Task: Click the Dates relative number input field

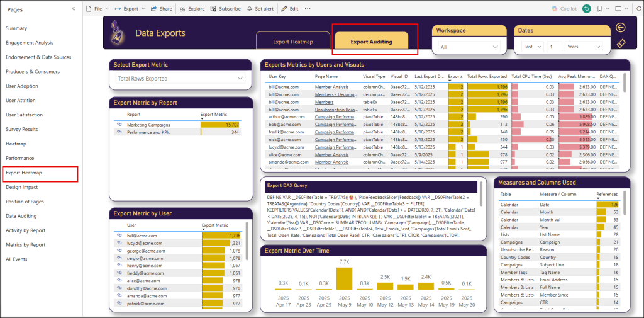Action: (552, 47)
